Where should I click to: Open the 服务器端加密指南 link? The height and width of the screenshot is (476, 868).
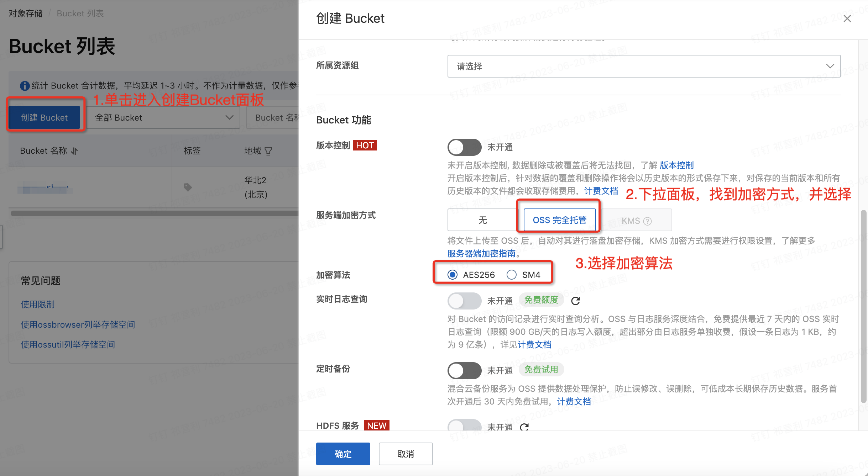[x=481, y=254]
